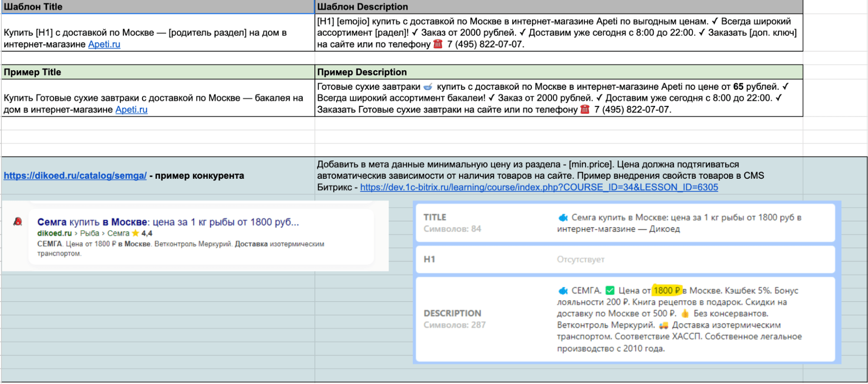Viewport: 868px width, 384px height.
Task: Select the Пример Description header cell
Action: pyautogui.click(x=558, y=72)
